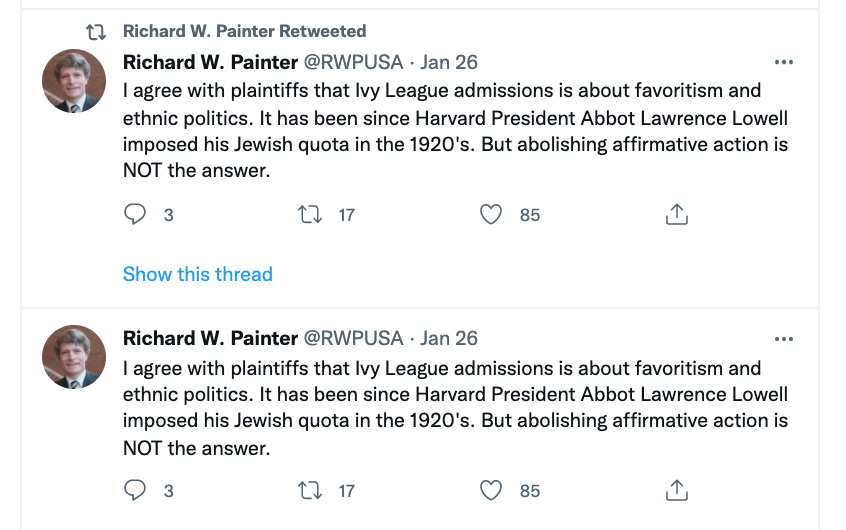Open 'Richard W. Painter Retweeted' link
Screen dimensions: 846x530
pos(244,32)
